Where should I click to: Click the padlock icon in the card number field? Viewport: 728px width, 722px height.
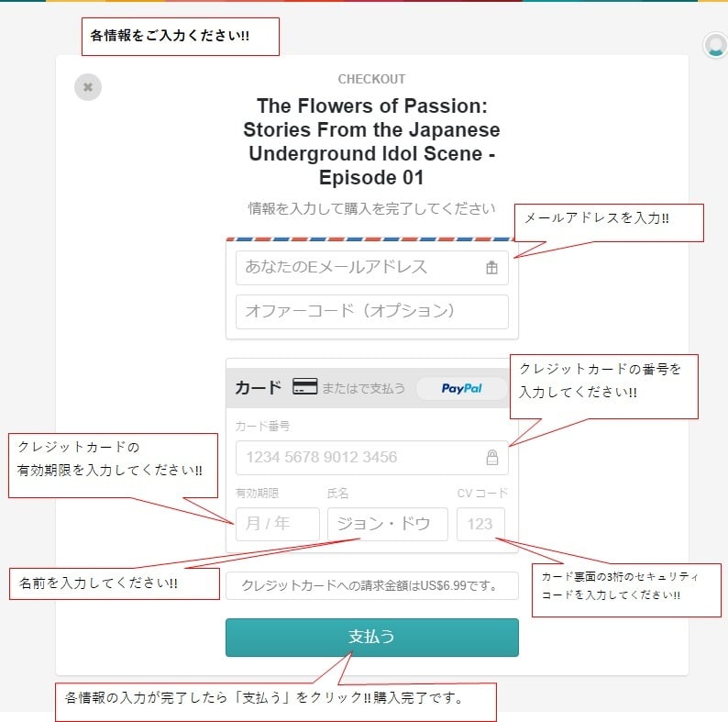pos(492,458)
